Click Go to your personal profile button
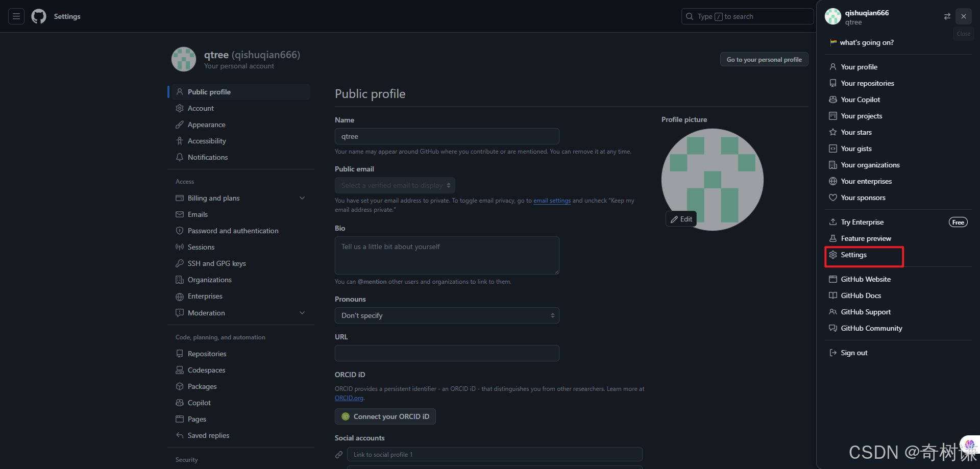Viewport: 980px width, 469px height. pos(764,60)
